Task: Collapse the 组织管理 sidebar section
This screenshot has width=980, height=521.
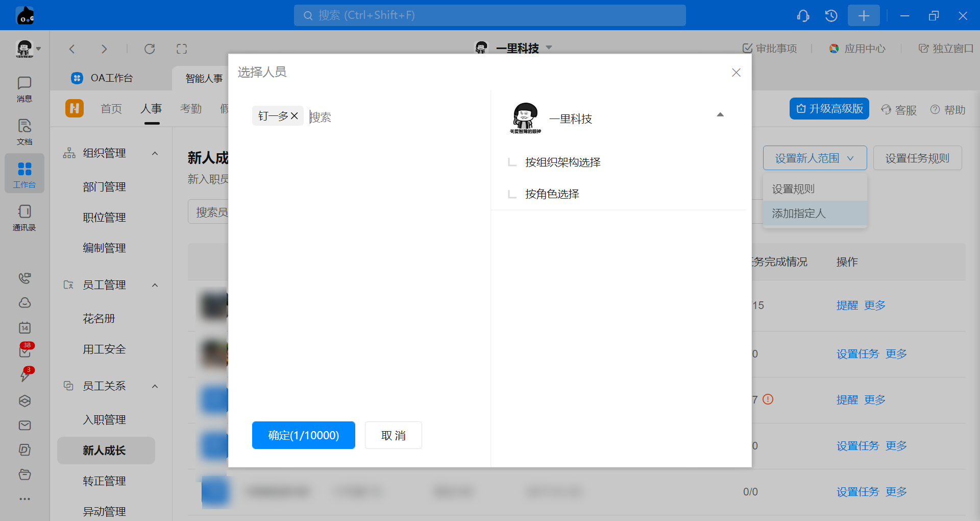Action: [x=155, y=153]
